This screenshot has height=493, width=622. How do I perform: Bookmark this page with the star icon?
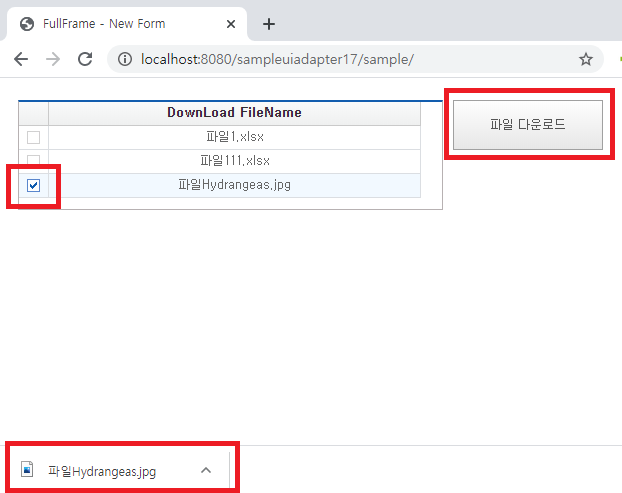pyautogui.click(x=586, y=60)
